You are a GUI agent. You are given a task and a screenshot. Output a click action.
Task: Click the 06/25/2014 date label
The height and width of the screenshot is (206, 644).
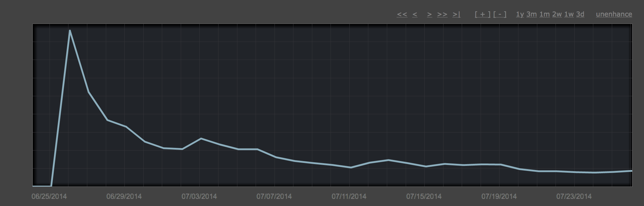49,196
